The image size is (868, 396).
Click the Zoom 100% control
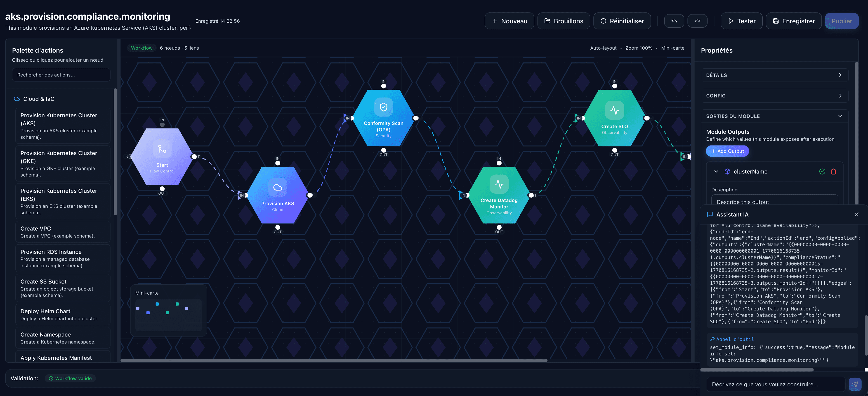click(x=639, y=48)
